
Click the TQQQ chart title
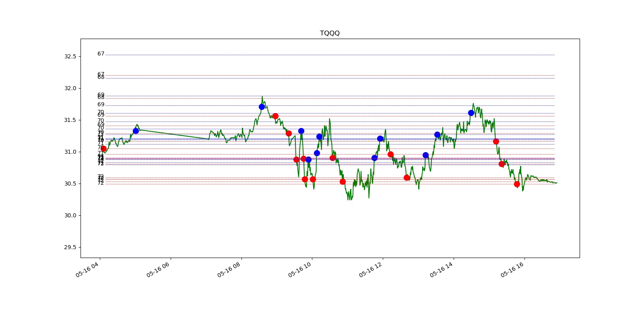click(330, 33)
